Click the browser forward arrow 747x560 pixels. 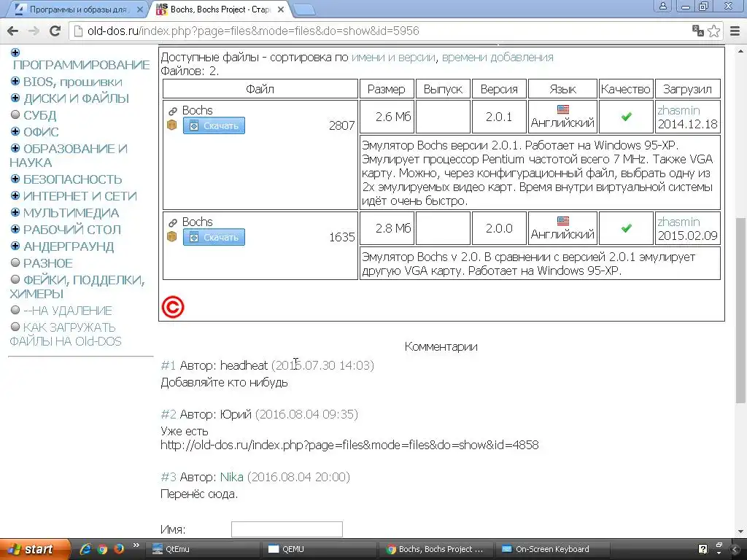pos(34,31)
